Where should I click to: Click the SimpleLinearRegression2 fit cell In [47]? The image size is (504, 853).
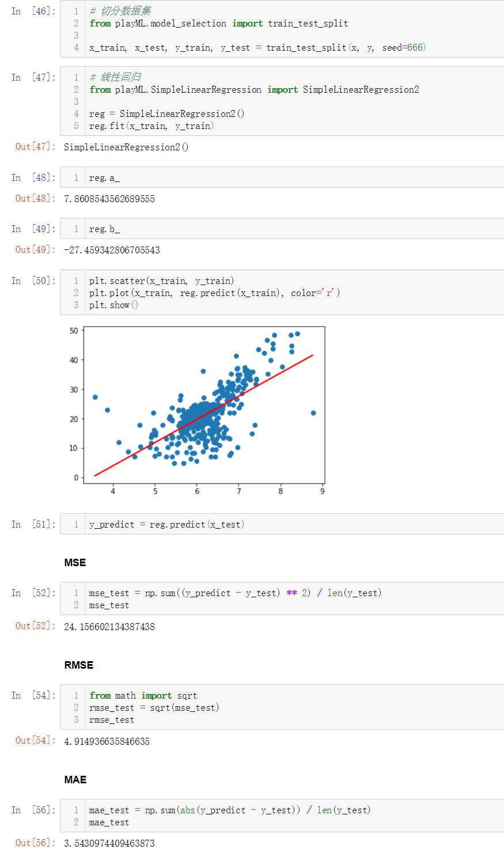282,101
